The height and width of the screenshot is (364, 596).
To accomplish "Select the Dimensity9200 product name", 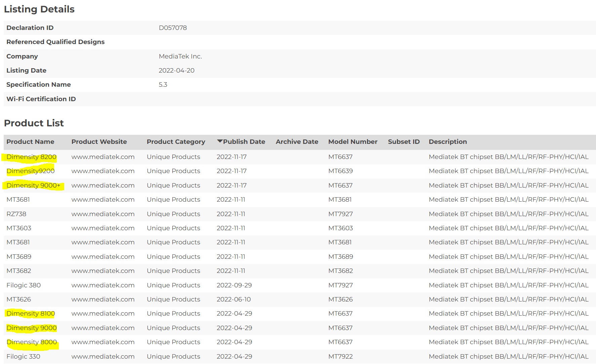I will coord(31,171).
